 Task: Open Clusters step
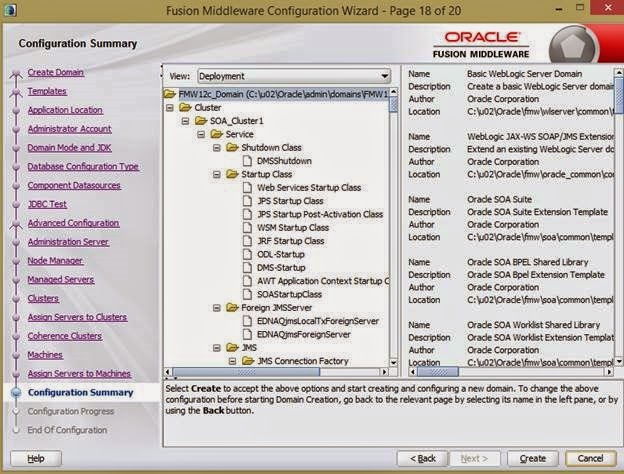point(43,298)
